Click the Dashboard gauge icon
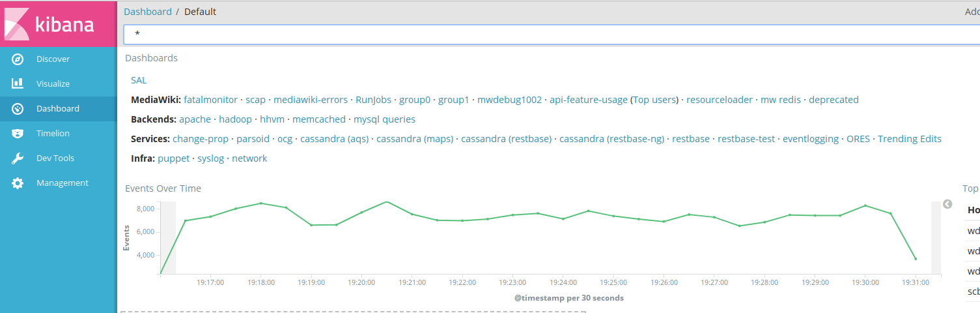 (18, 109)
